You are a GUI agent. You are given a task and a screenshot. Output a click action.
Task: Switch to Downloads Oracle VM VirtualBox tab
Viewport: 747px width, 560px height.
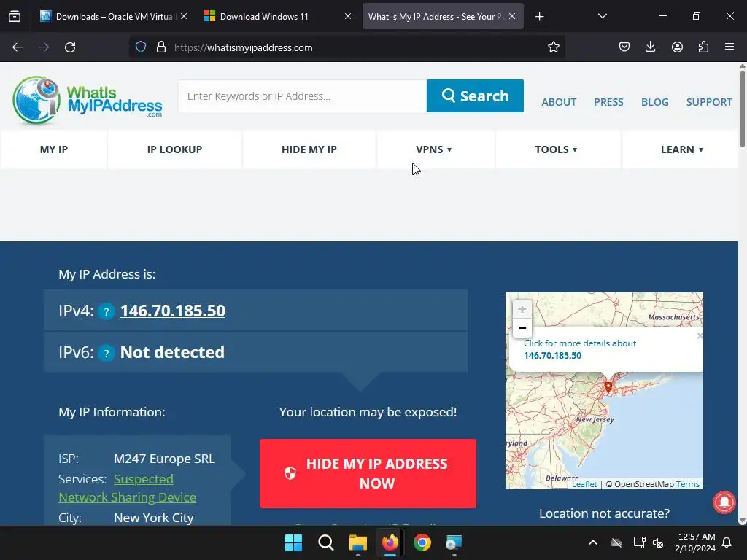(x=114, y=16)
